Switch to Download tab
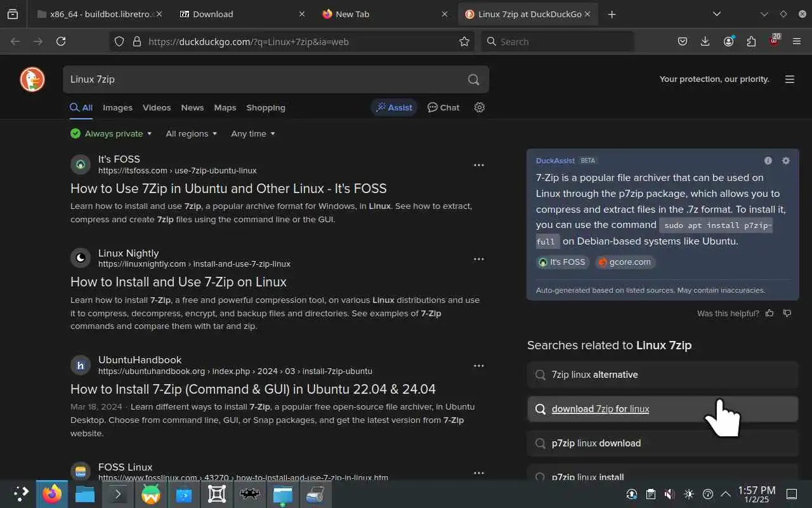Viewport: 812px width, 508px height. tap(242, 14)
